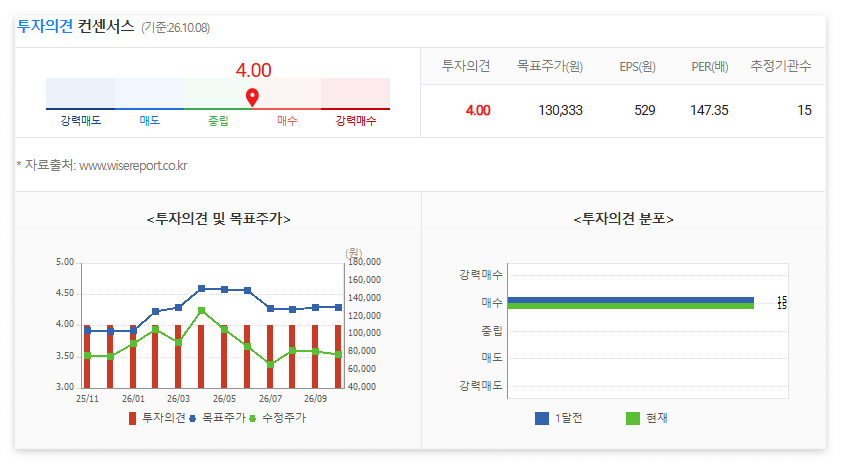Select the 매도 segment of the gauge
Screen dimensions: 841x464
(x=149, y=94)
